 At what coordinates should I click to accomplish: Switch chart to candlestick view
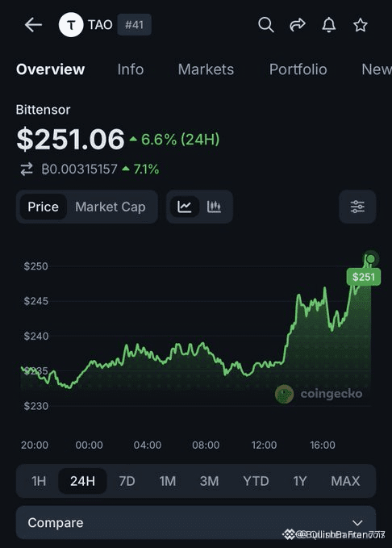tap(214, 207)
